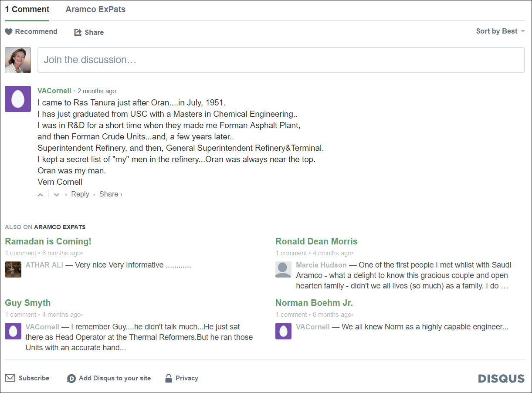Click the 'Very nice Very Informative' comment snippet
532x393 pixels.
[x=133, y=265]
